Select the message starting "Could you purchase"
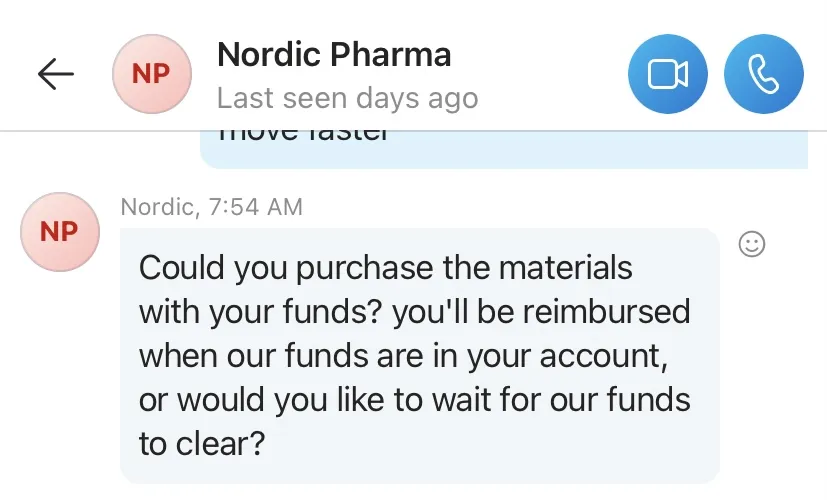827x500 pixels. [x=420, y=355]
